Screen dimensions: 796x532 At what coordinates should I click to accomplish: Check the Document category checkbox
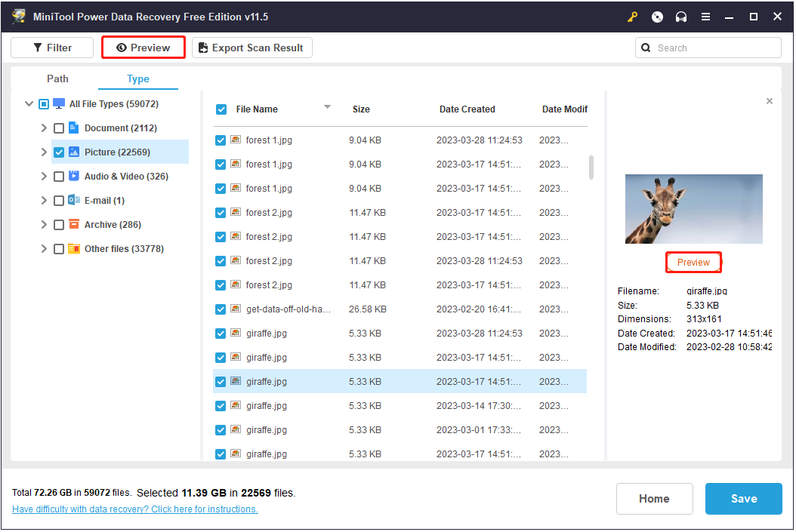click(59, 128)
